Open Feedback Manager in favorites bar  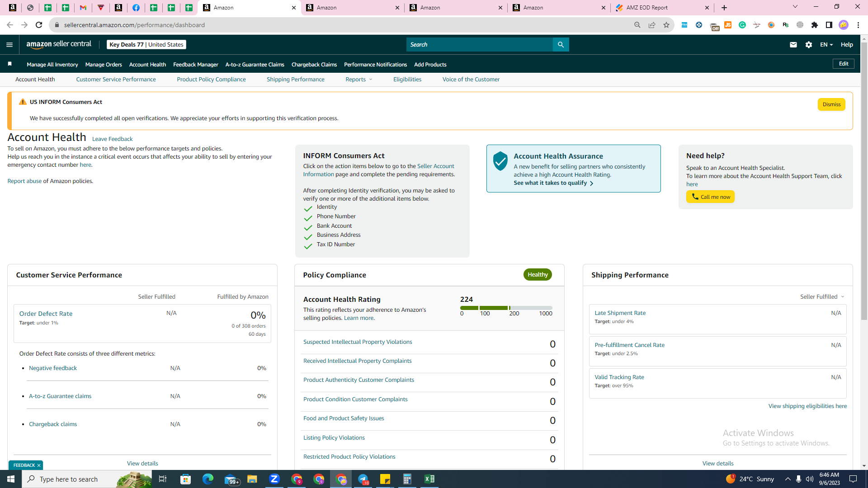click(196, 65)
